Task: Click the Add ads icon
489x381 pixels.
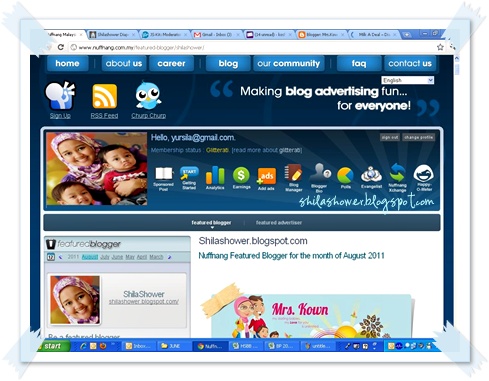Action: 266,176
